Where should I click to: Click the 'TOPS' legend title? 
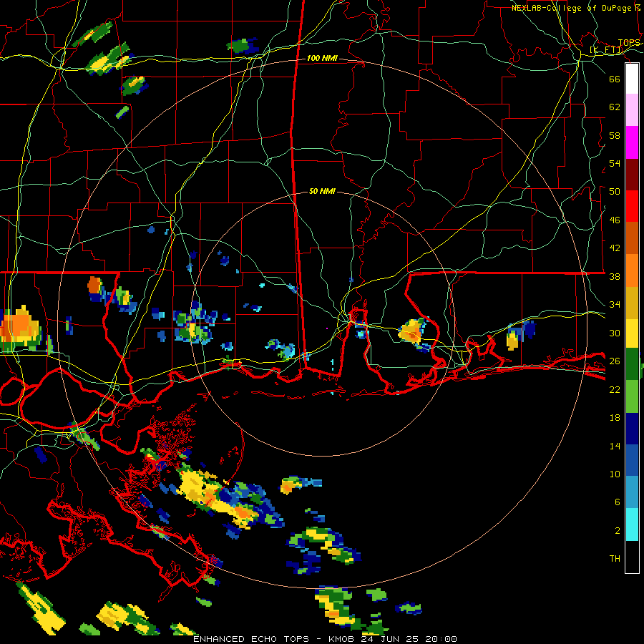(629, 43)
